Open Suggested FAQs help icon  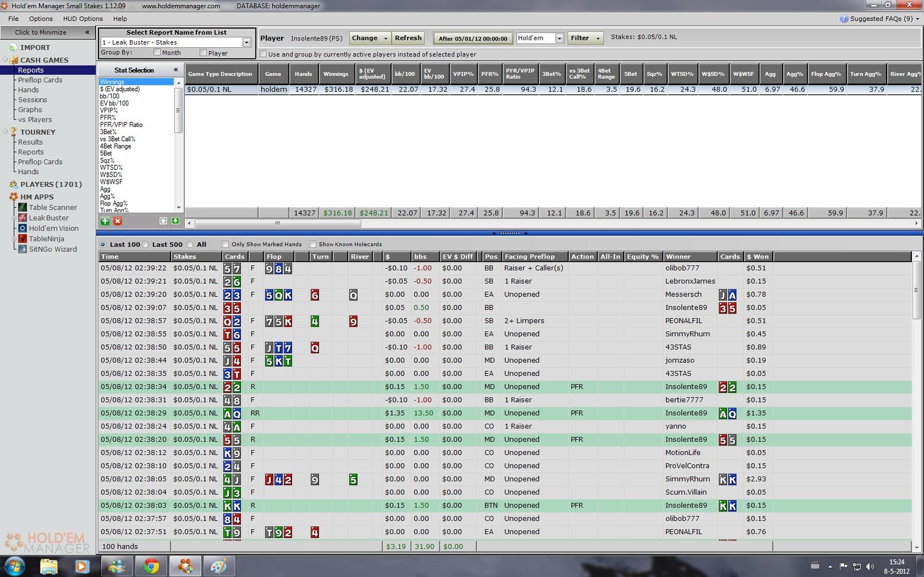[844, 19]
